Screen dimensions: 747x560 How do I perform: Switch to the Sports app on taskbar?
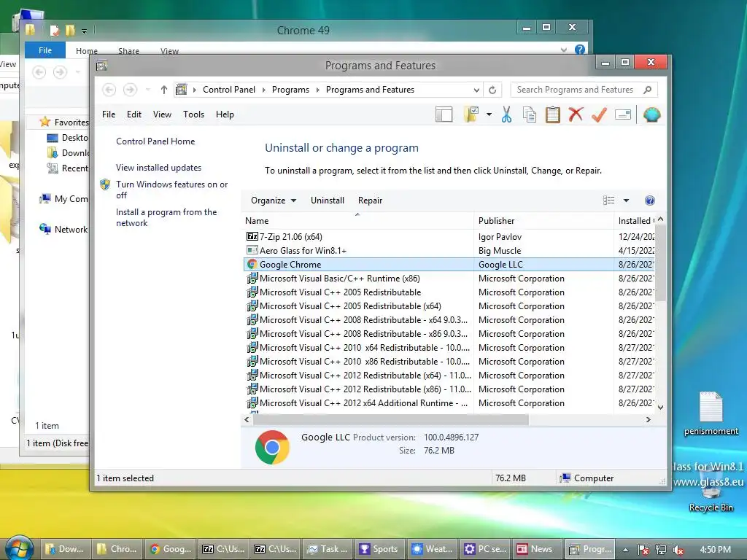pos(379,549)
